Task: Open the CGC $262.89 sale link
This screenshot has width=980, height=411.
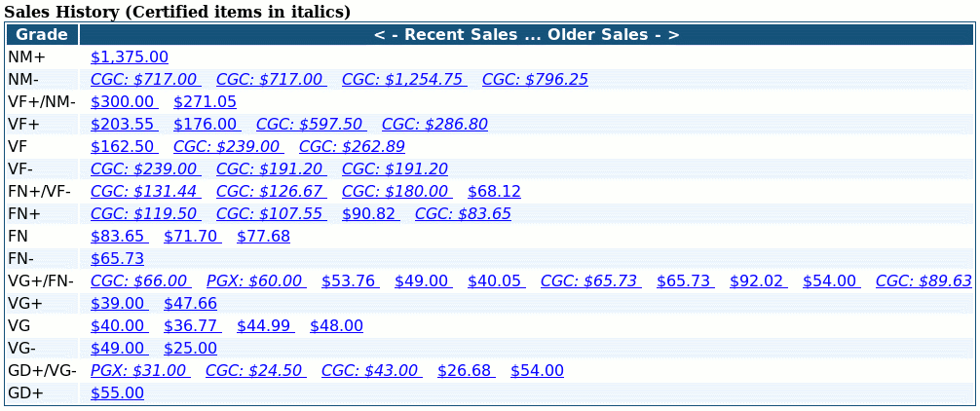Action: tap(352, 147)
